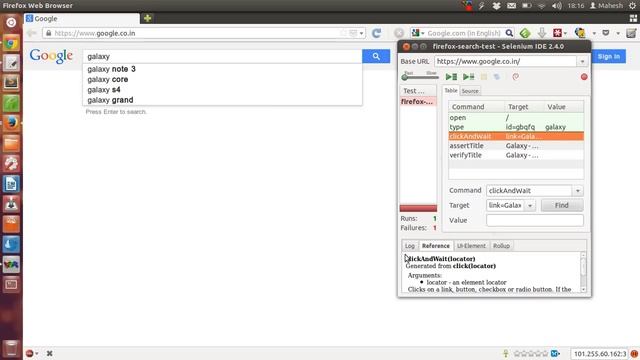Click the search bar magnifier icon
The height and width of the screenshot is (360, 640).
509,33
